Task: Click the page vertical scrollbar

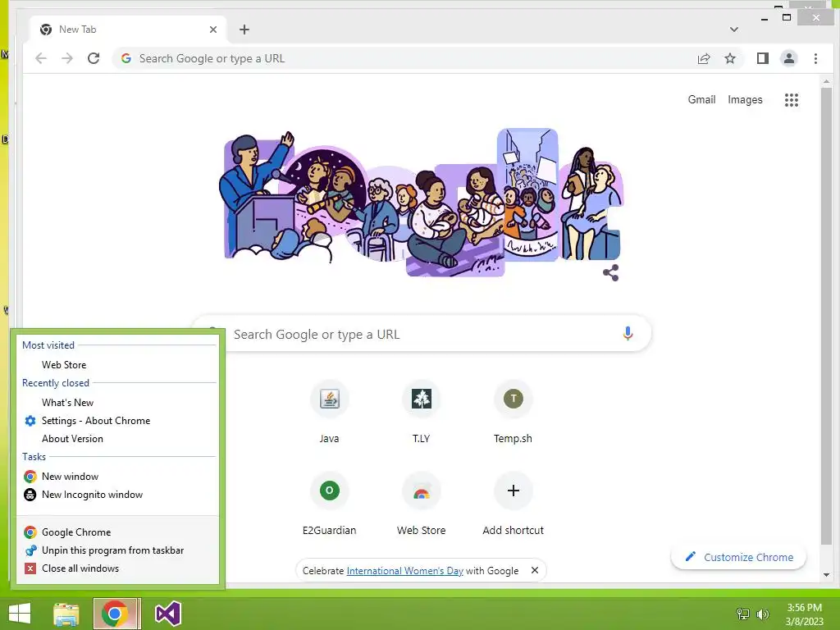Action: tap(827, 316)
